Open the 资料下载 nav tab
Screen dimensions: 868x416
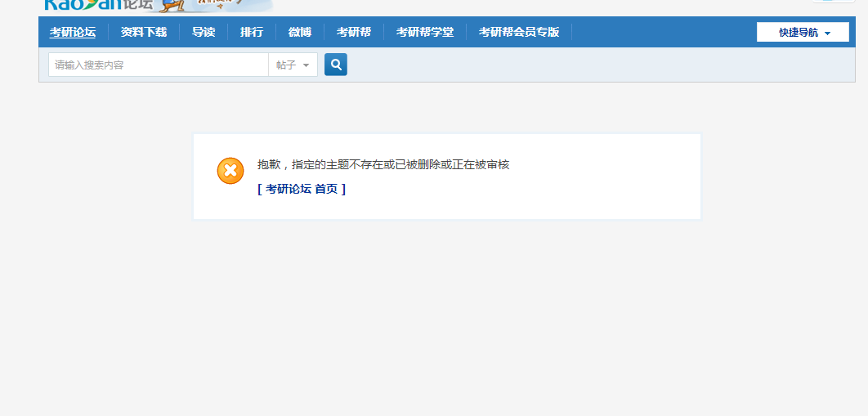(144, 32)
